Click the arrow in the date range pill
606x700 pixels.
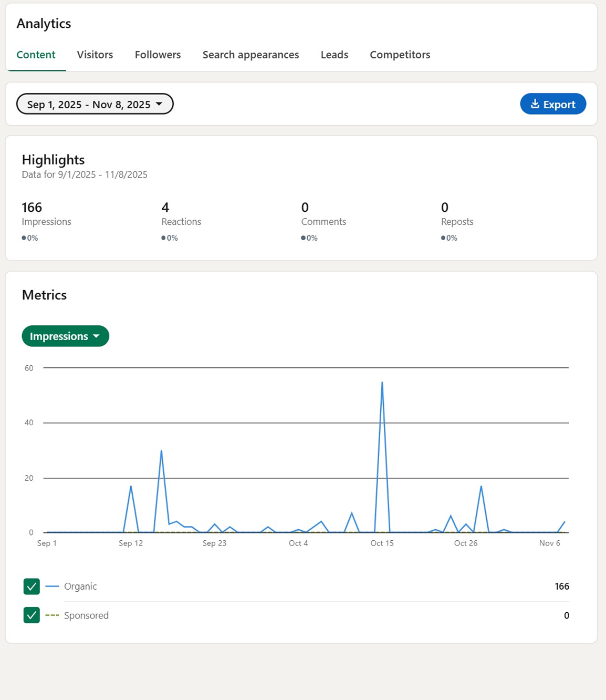coord(160,104)
